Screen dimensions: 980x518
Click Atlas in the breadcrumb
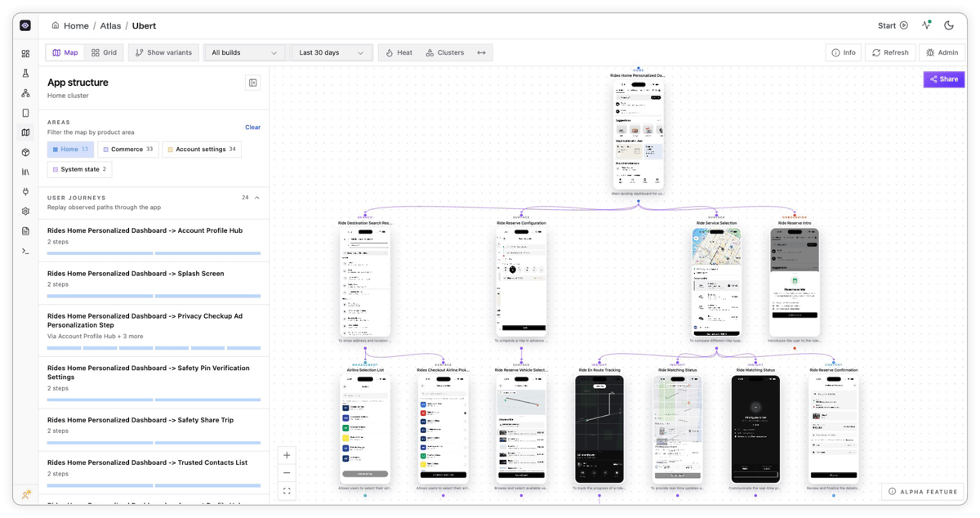110,25
